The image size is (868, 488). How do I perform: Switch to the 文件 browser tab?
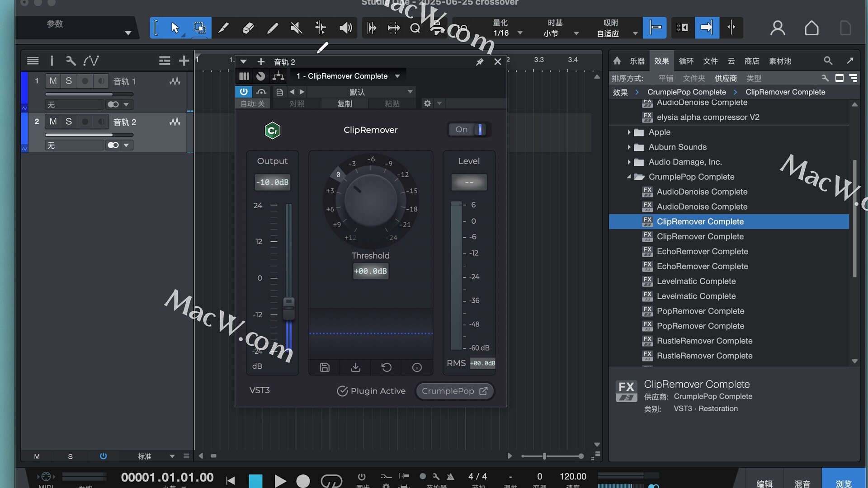click(x=710, y=61)
